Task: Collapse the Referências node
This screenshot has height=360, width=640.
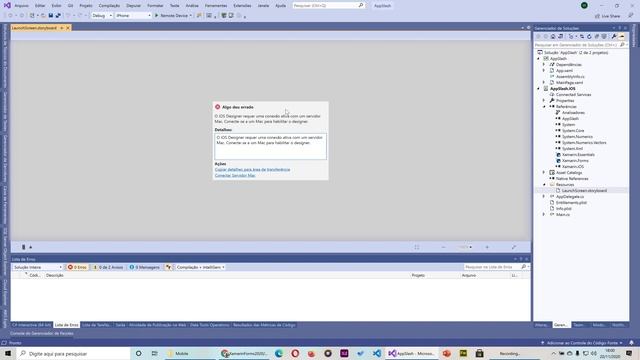Action: coord(544,107)
